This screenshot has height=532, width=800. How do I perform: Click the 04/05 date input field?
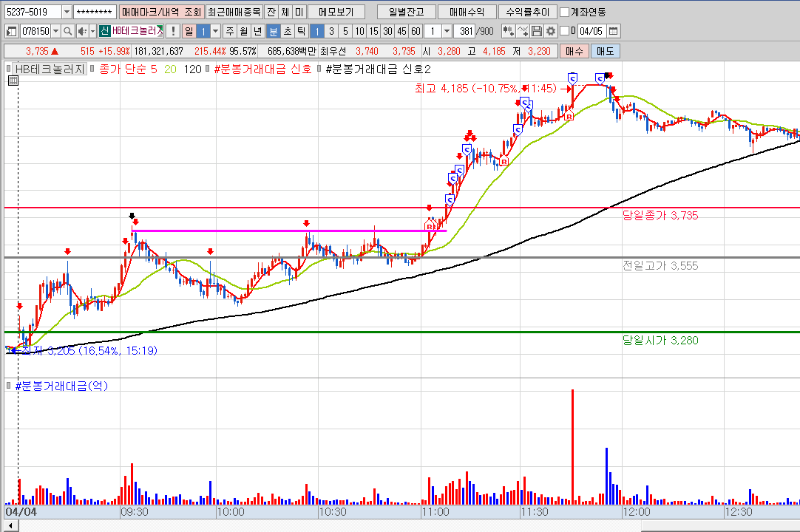[x=591, y=31]
